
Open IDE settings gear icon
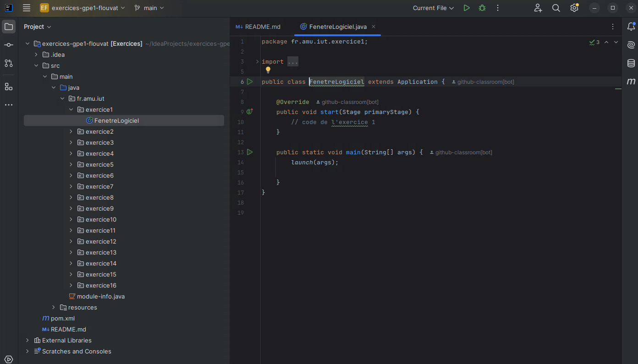[x=574, y=8]
